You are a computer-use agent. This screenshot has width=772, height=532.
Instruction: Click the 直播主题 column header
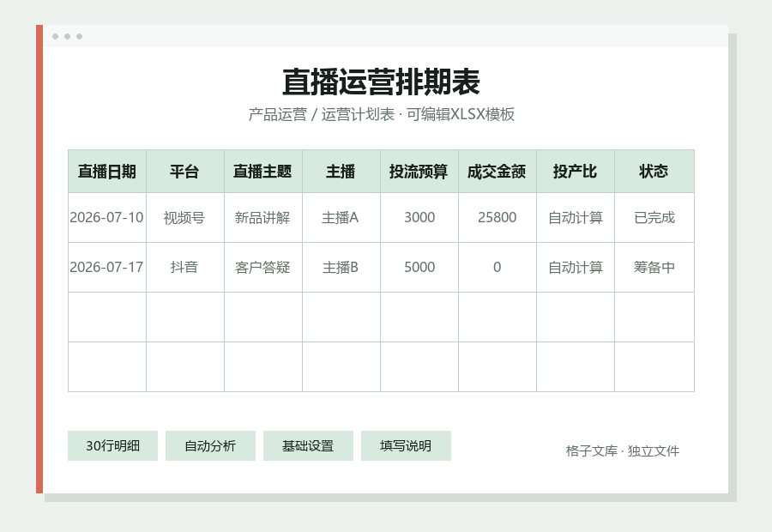(263, 172)
